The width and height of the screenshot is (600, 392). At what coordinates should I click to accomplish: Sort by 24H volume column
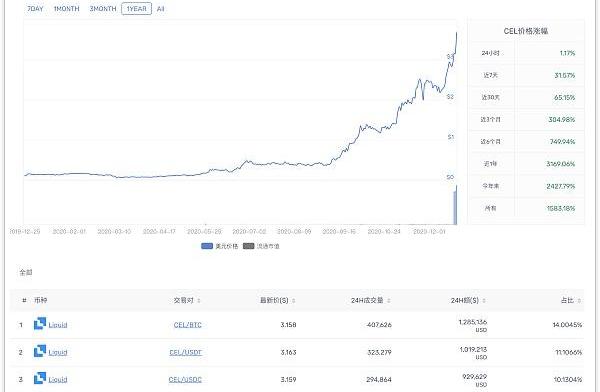370,301
